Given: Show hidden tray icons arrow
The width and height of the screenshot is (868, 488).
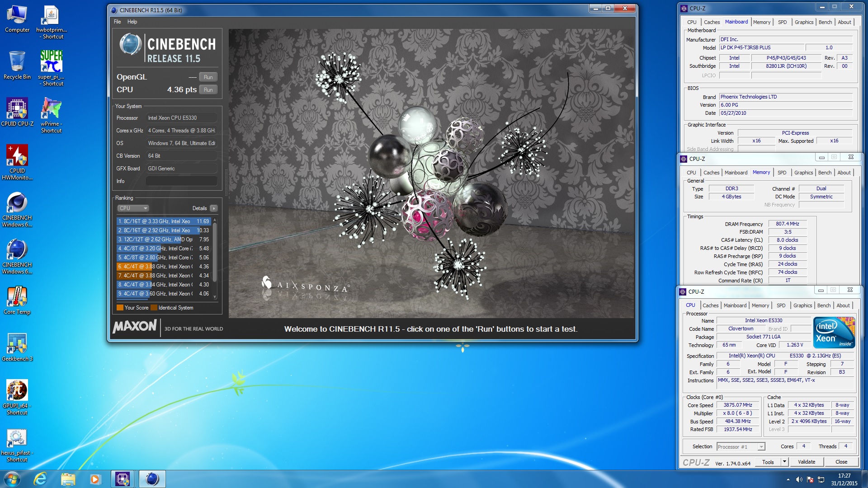Looking at the screenshot, I should click(x=788, y=479).
